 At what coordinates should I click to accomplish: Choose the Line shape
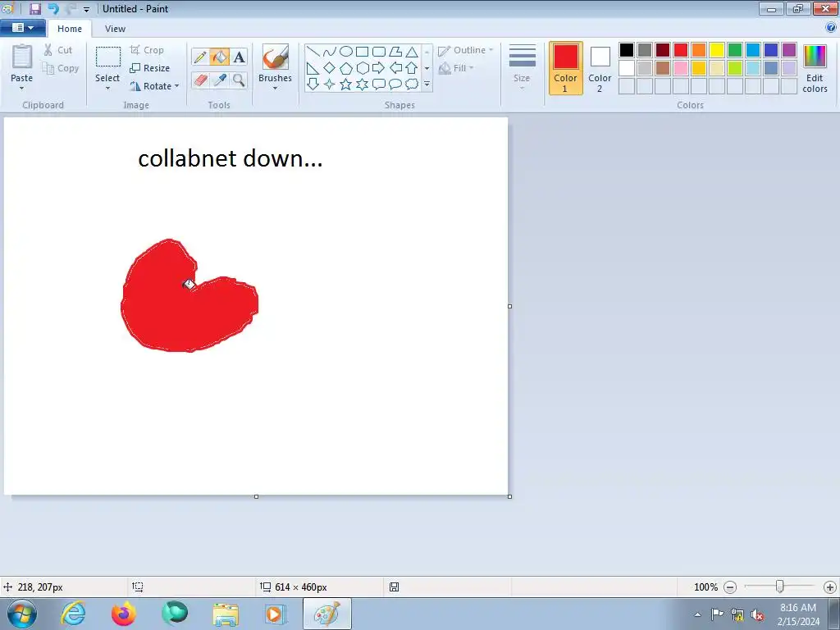[x=313, y=52]
